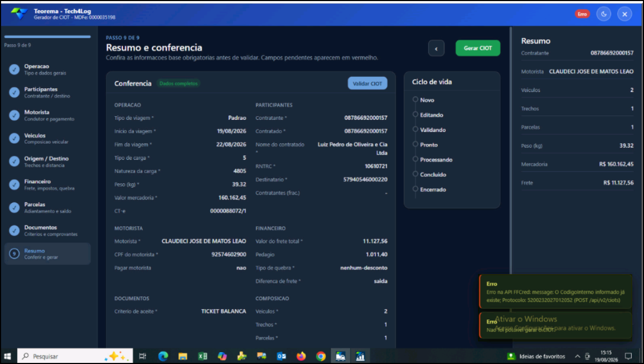Open Task View on the taskbar
The height and width of the screenshot is (364, 644).
(142, 356)
